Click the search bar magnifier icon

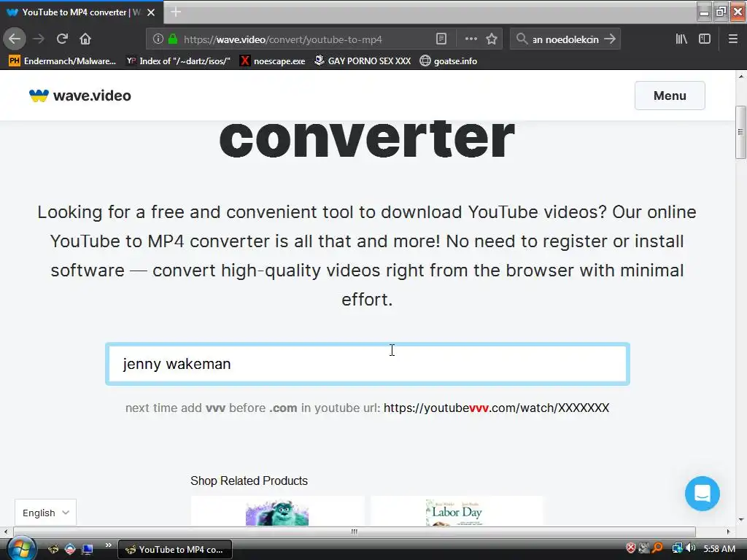pyautogui.click(x=522, y=39)
